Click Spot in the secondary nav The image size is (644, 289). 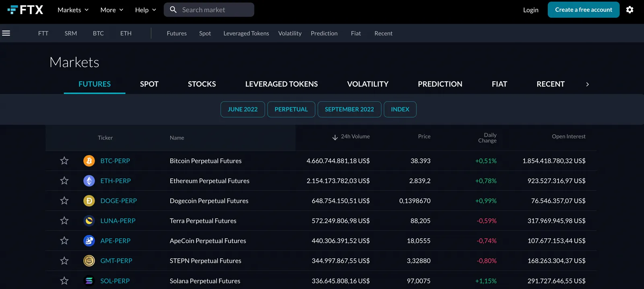point(205,33)
